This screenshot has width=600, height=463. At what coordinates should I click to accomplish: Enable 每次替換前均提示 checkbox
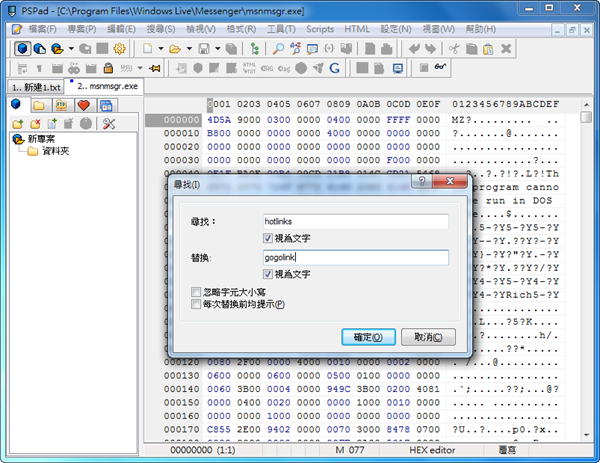(x=196, y=305)
